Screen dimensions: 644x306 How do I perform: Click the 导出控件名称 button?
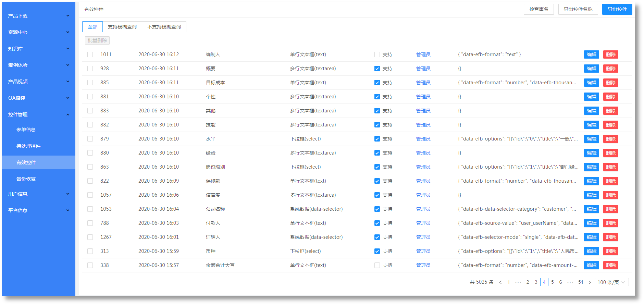578,9
